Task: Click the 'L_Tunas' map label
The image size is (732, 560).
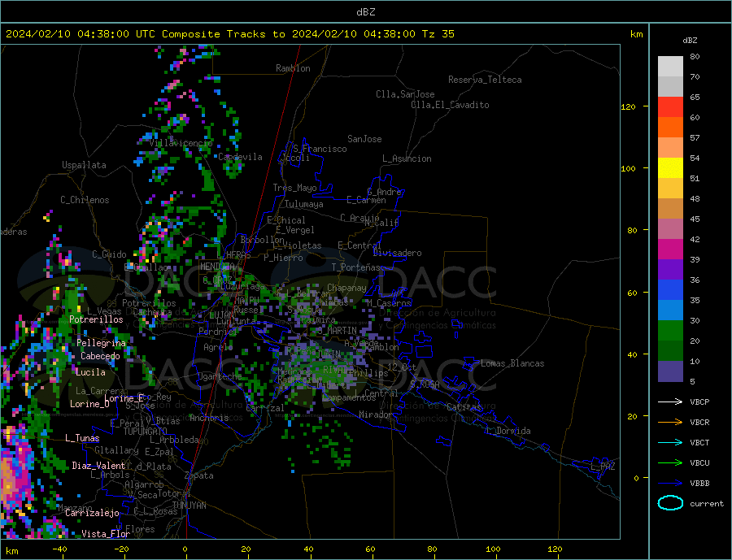Action: 82,438
